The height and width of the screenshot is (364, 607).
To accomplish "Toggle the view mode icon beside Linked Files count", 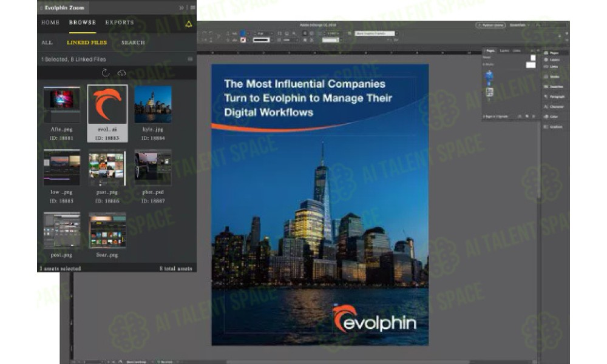I will tap(190, 59).
